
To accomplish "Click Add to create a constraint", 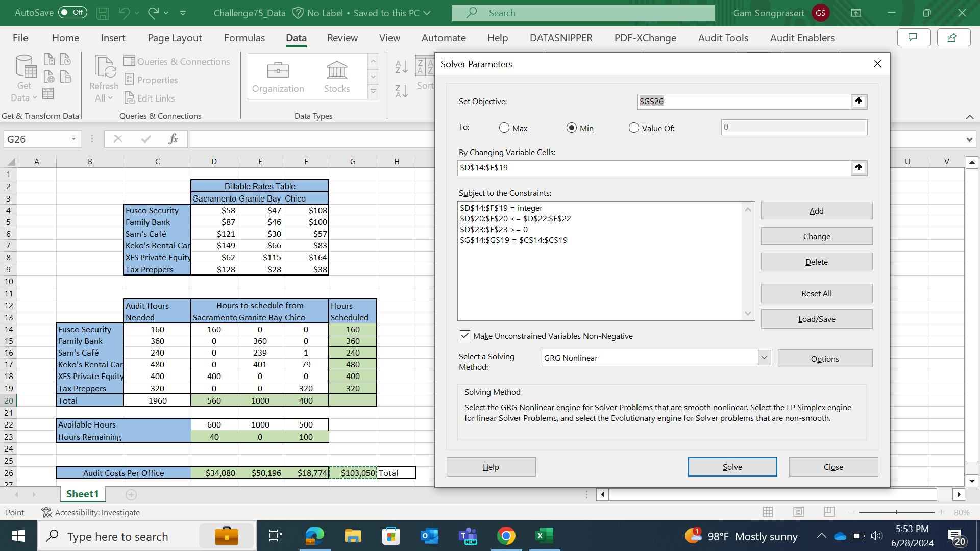I will coord(816,211).
